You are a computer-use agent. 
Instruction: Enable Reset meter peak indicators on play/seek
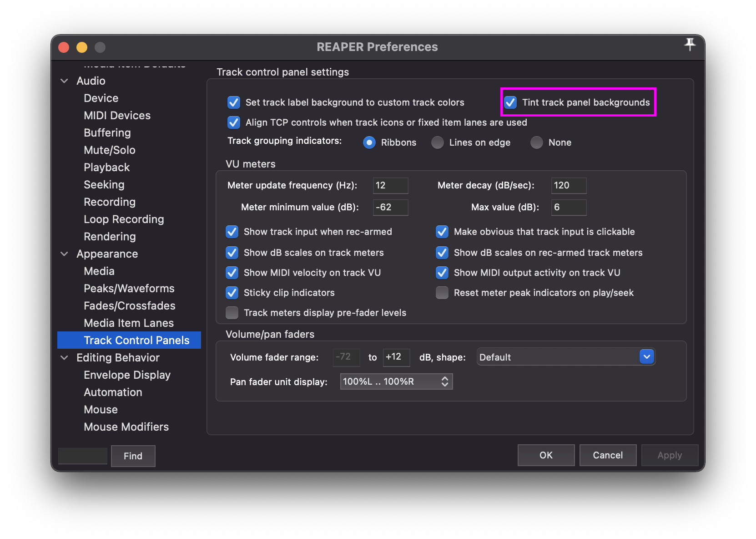(x=442, y=293)
